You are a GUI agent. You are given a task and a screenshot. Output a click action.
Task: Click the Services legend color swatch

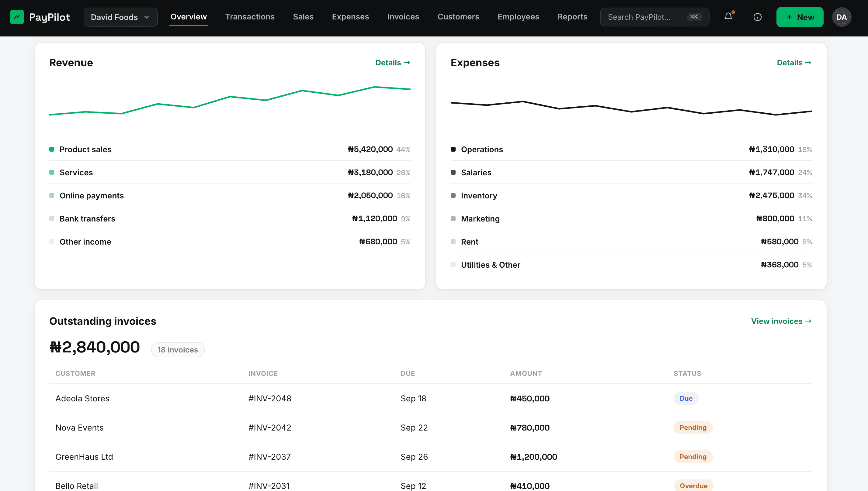[52, 172]
